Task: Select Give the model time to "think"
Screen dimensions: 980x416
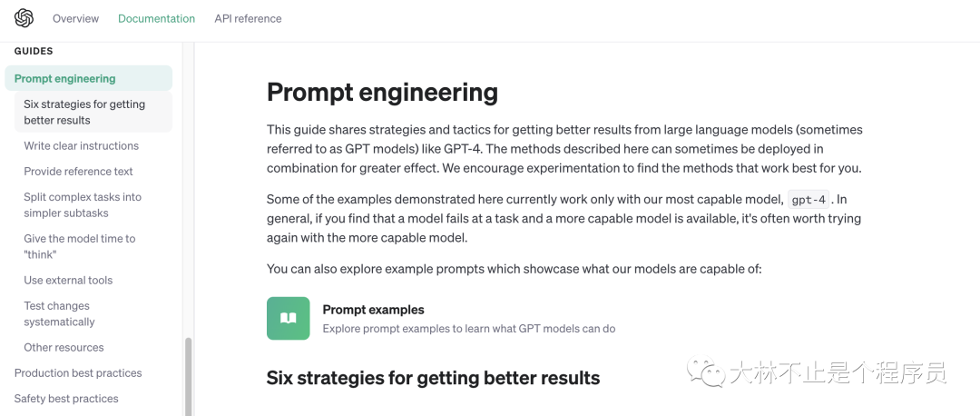Action: (79, 246)
